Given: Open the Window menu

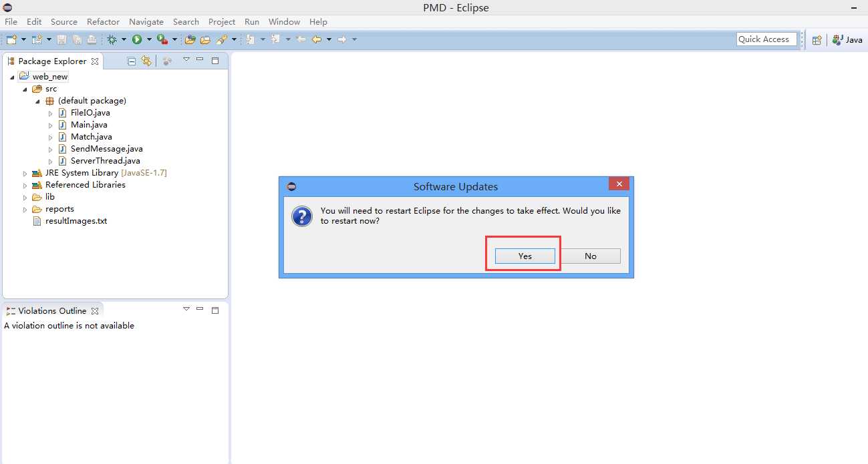Looking at the screenshot, I should click(x=285, y=22).
